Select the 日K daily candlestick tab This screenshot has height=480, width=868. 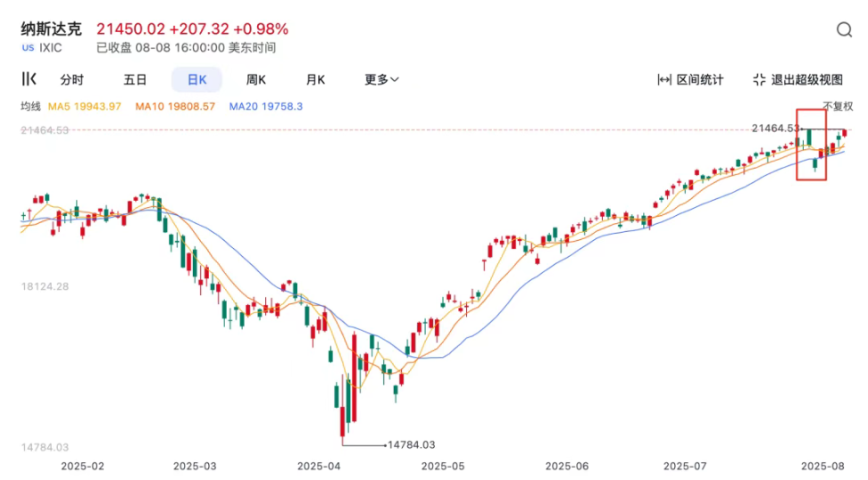tap(196, 79)
